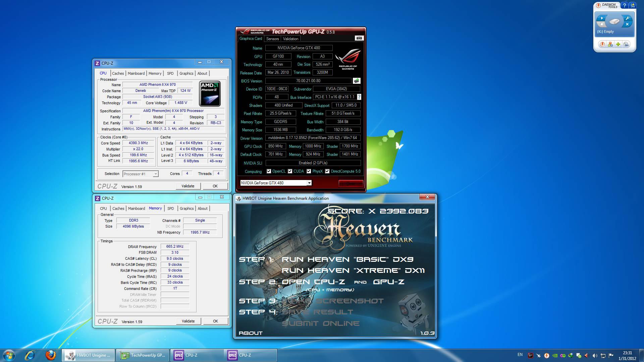Switch to Validation tab in GPU-Z
644x362 pixels.
point(290,39)
